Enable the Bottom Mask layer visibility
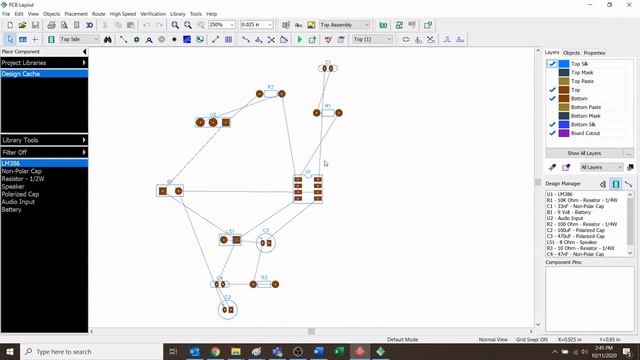Screen dimensions: 640x360 point(552,116)
